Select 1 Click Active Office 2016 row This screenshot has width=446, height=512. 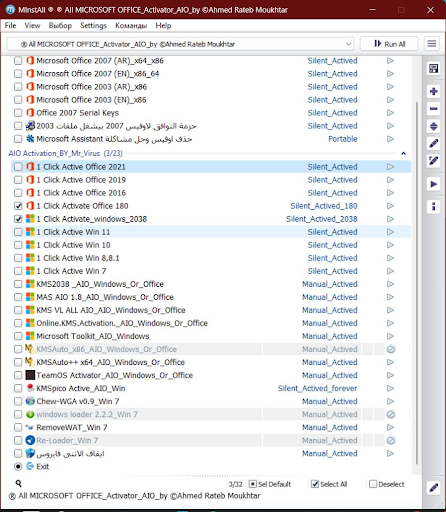coord(211,193)
